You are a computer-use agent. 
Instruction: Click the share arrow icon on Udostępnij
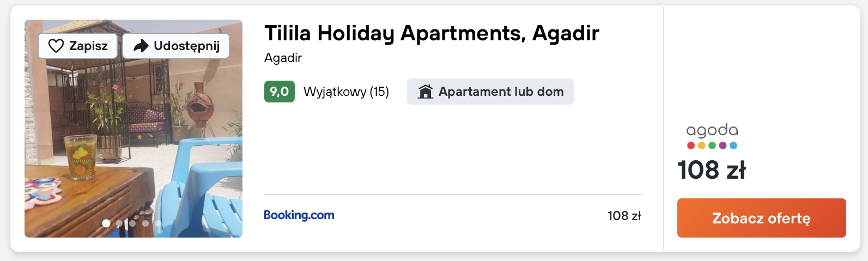(141, 46)
